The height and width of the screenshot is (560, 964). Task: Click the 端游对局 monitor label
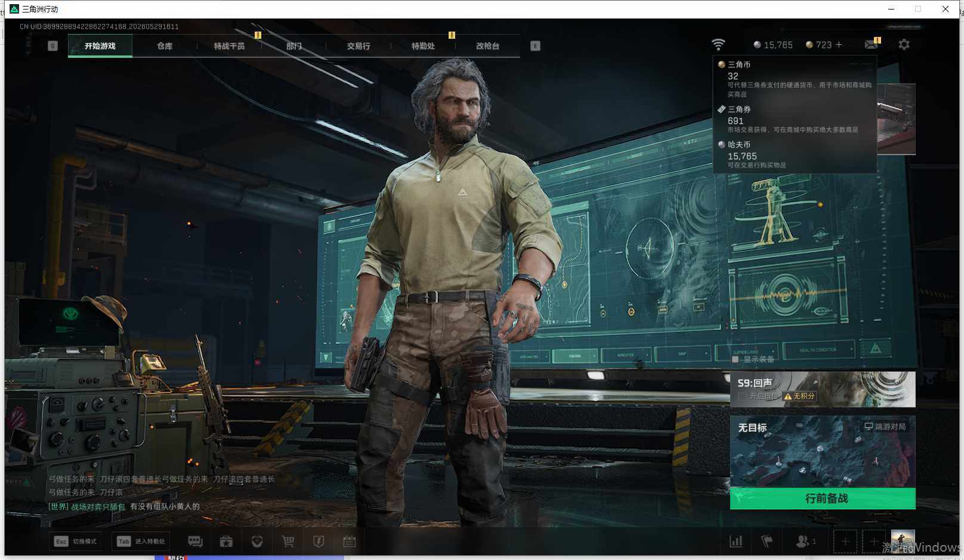pyautogui.click(x=885, y=426)
